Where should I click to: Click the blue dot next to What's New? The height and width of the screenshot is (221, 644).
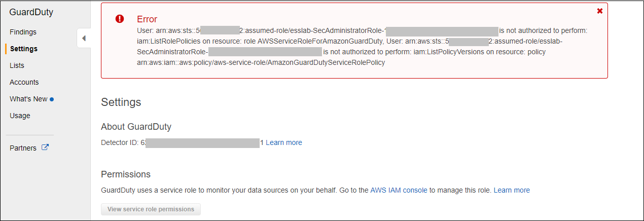(x=52, y=99)
